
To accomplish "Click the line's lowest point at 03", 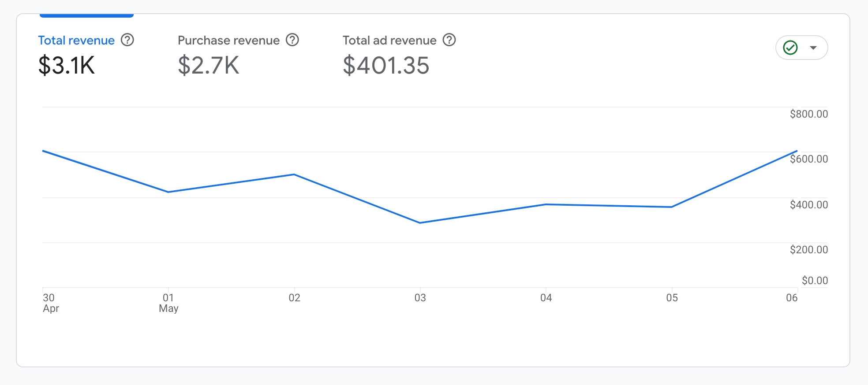I will point(420,223).
